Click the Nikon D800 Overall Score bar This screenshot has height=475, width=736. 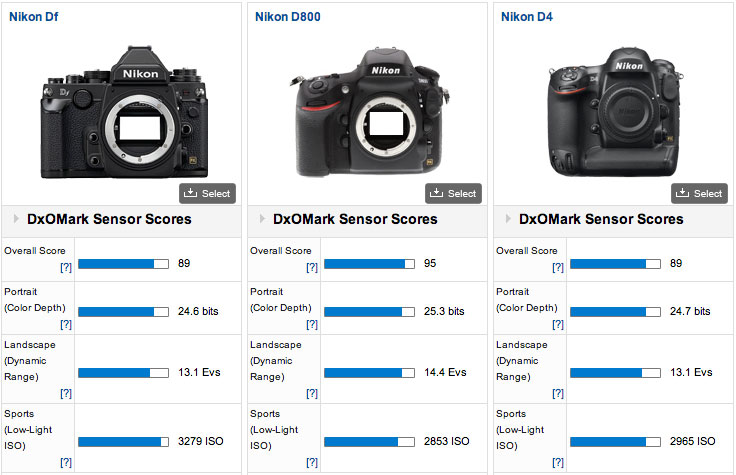coord(369,264)
